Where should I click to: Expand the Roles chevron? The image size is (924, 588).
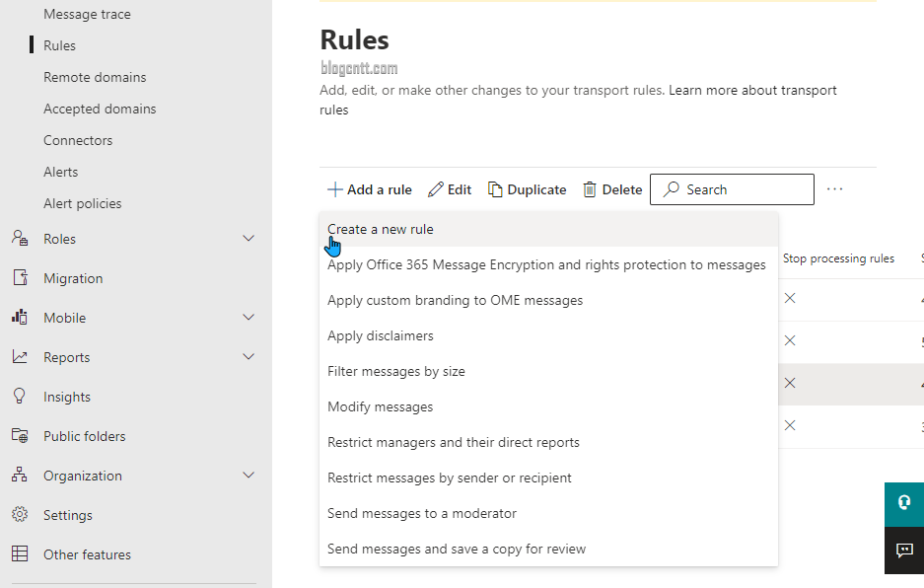pyautogui.click(x=249, y=239)
